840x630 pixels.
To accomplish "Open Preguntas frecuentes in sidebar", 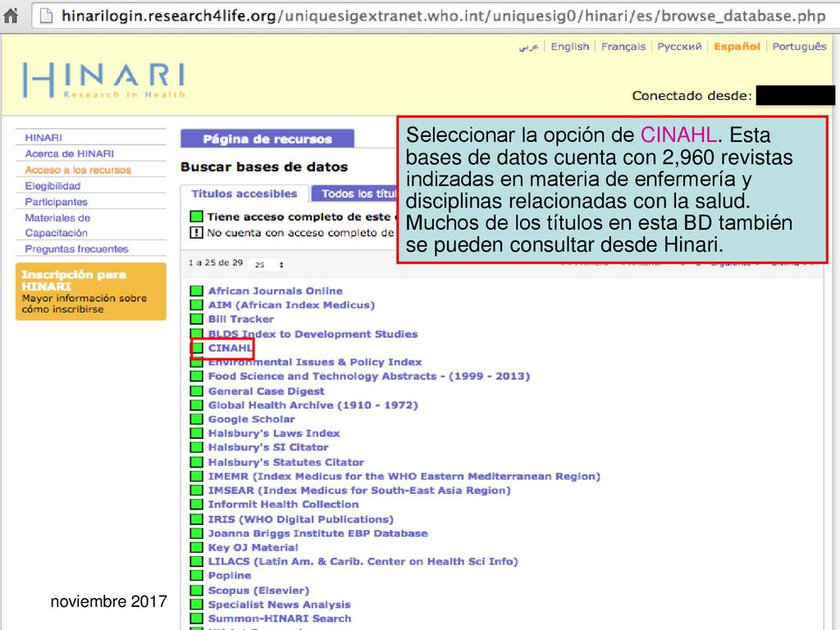I will 76,249.
